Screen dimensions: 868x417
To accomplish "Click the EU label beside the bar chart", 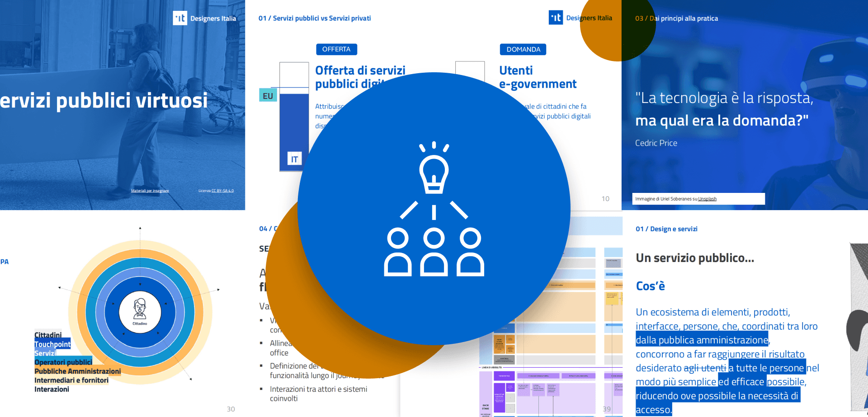I will click(x=268, y=96).
